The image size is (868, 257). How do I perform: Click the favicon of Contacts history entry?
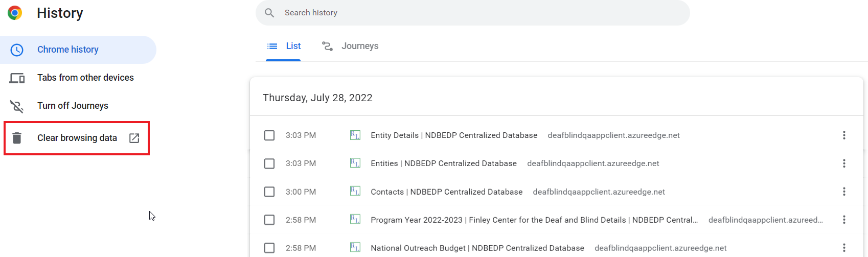(x=355, y=192)
